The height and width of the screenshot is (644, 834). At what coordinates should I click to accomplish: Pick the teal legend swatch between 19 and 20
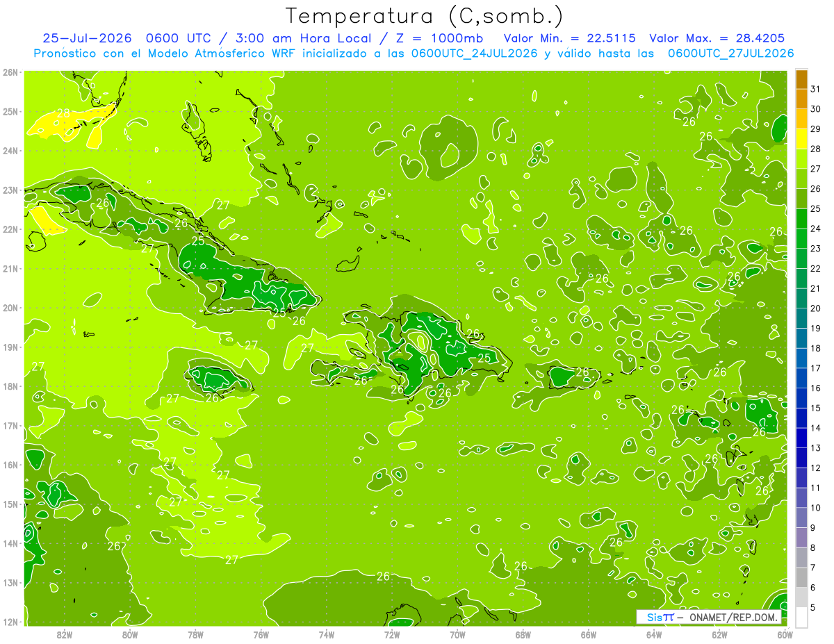click(802, 318)
